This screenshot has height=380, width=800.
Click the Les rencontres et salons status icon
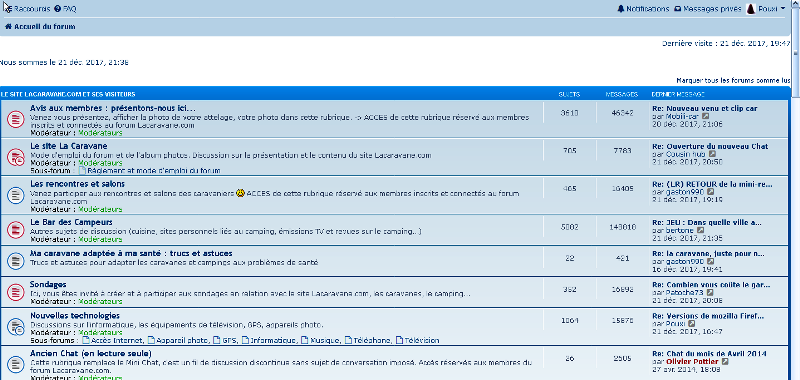tap(15, 195)
